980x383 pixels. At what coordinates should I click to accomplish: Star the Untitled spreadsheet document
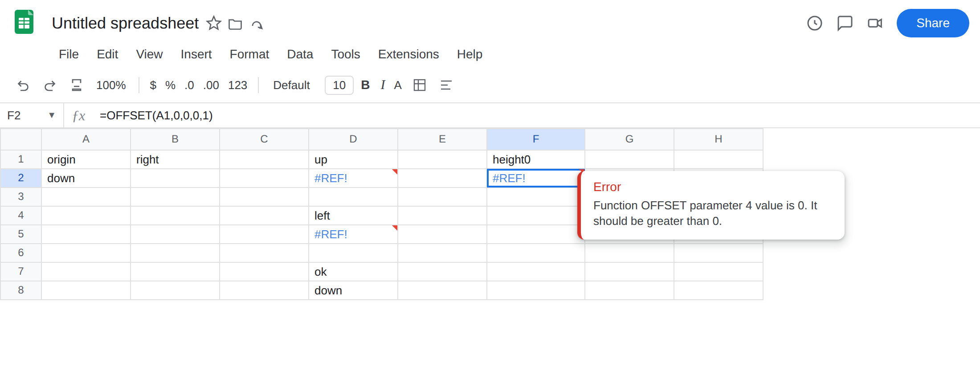point(214,23)
